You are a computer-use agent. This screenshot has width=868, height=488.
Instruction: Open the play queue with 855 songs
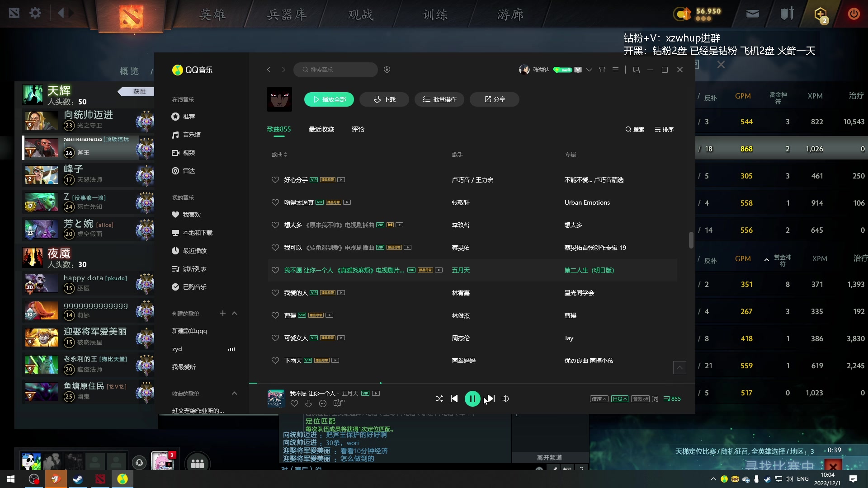(672, 399)
